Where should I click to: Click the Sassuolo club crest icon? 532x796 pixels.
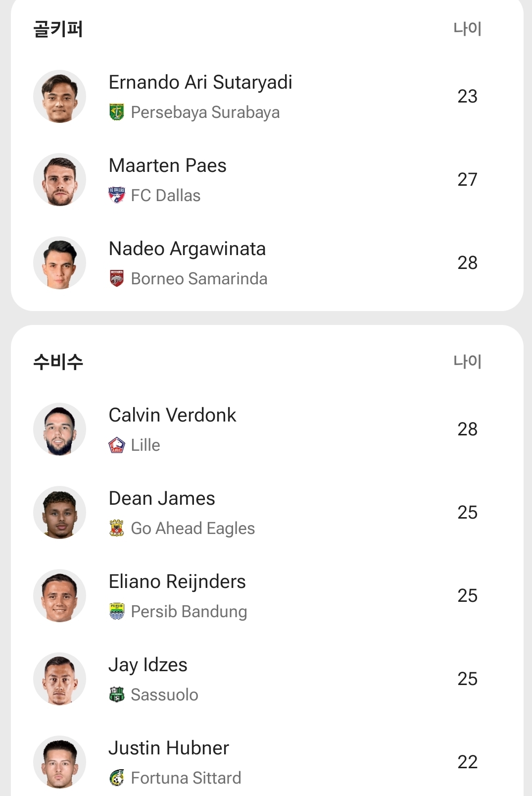(x=117, y=695)
